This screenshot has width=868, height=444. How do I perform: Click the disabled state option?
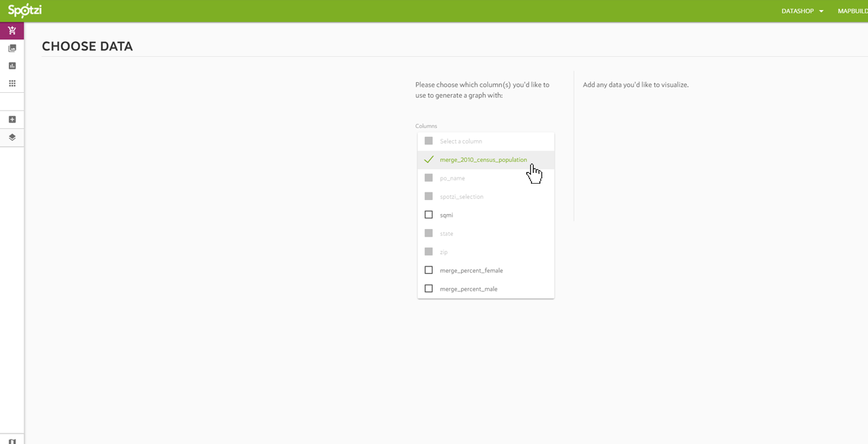(x=486, y=233)
